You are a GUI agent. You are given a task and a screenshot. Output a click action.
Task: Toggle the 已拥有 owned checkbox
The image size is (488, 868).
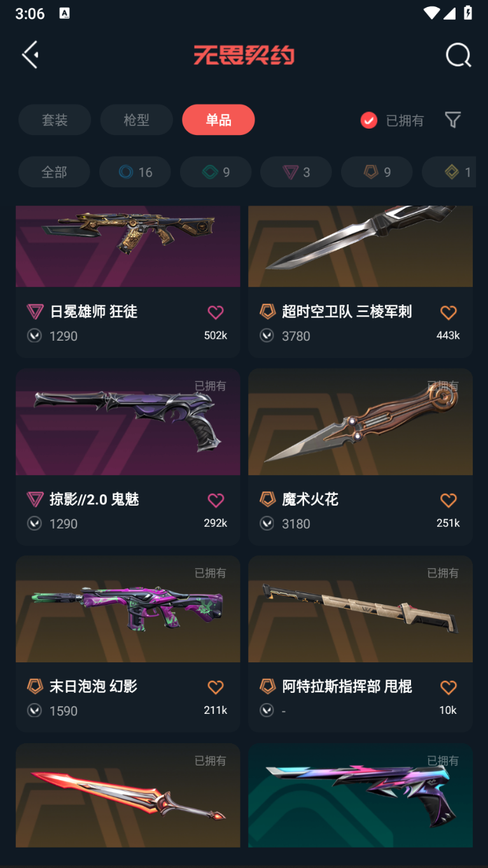click(369, 120)
